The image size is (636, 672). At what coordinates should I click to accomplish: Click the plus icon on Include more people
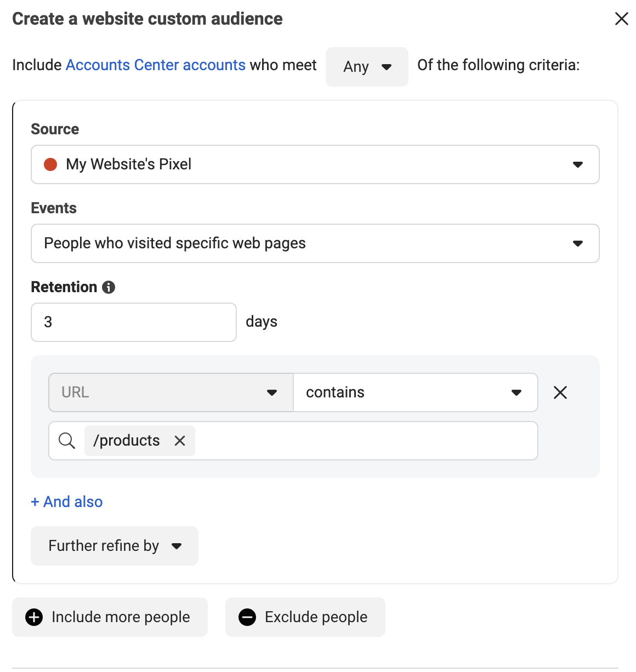(x=34, y=617)
